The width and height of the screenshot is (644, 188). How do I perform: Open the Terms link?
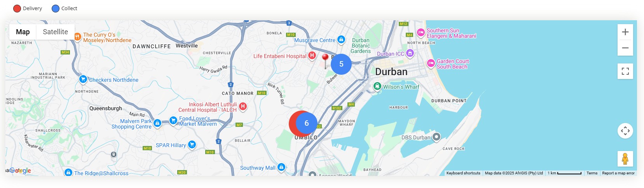(x=592, y=173)
